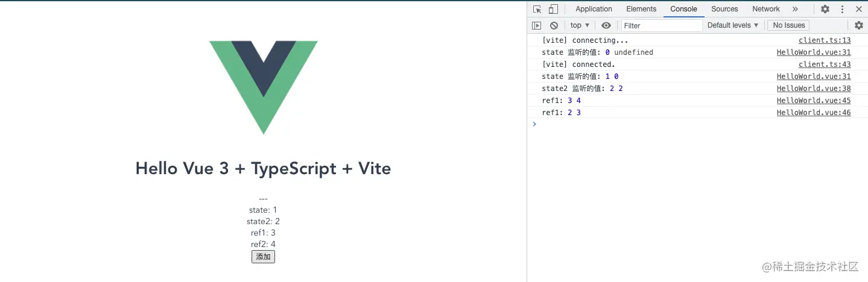Create live expression with eye icon

click(x=606, y=25)
